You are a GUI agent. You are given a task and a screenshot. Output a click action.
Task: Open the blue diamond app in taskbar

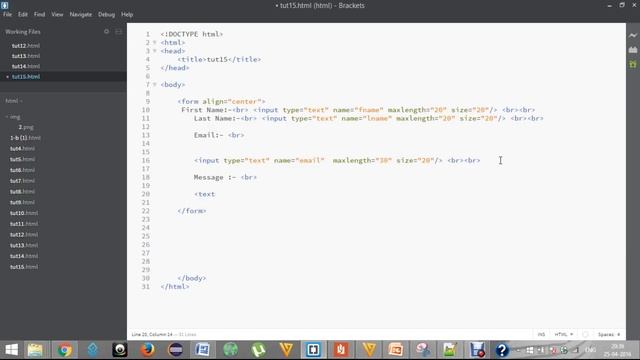(92, 350)
